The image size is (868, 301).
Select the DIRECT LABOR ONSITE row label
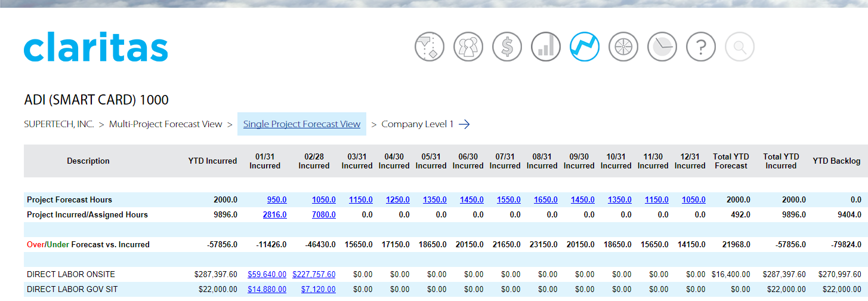71,275
